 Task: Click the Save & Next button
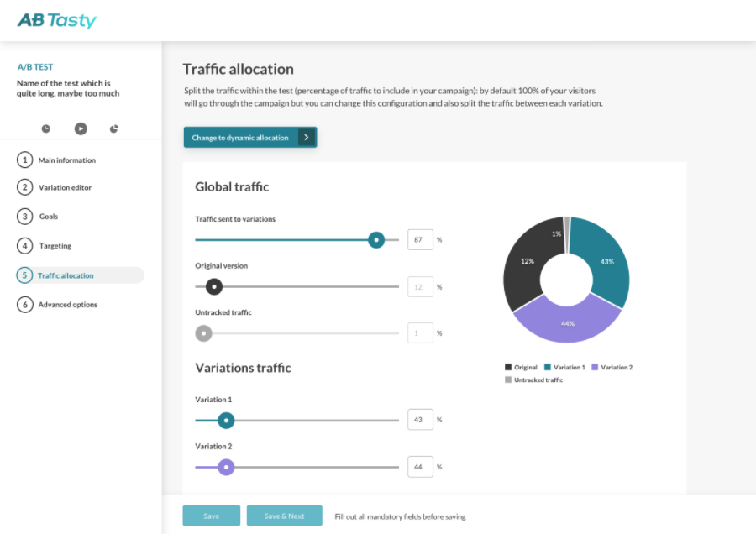(x=285, y=516)
